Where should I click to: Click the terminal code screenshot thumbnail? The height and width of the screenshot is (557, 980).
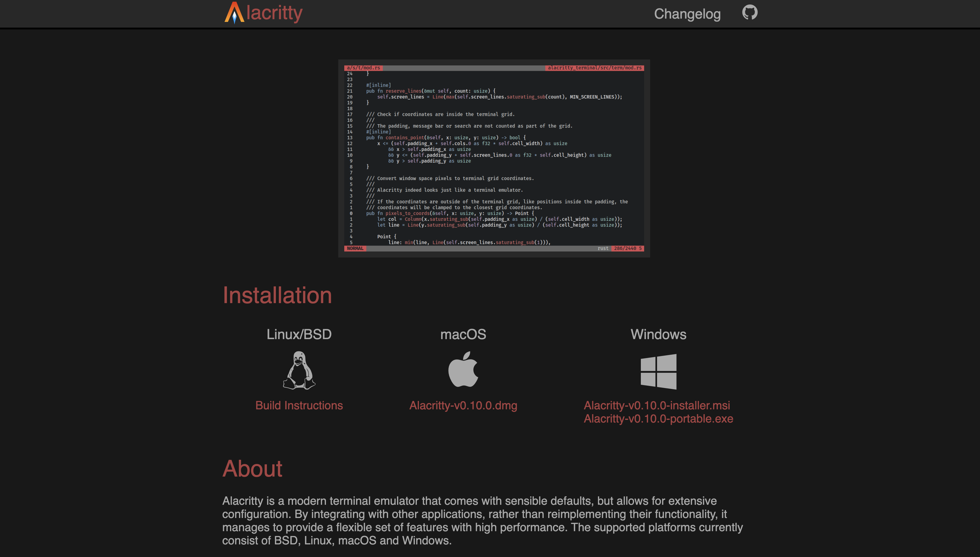click(x=494, y=158)
